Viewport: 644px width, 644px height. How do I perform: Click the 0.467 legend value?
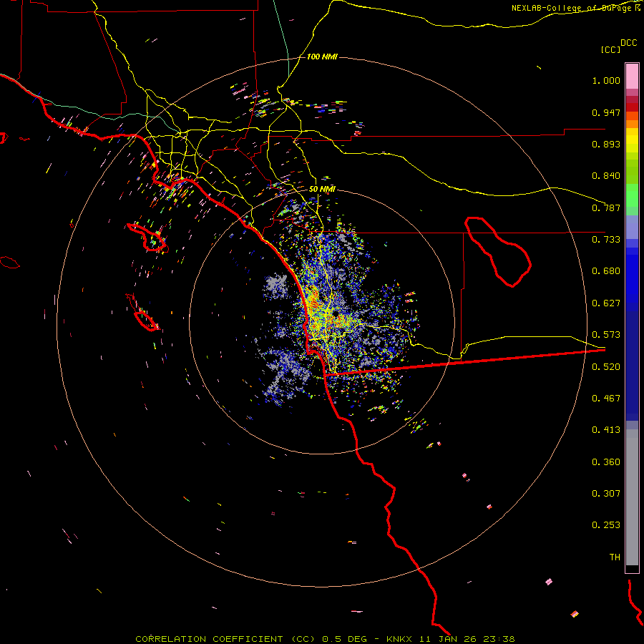pos(606,399)
